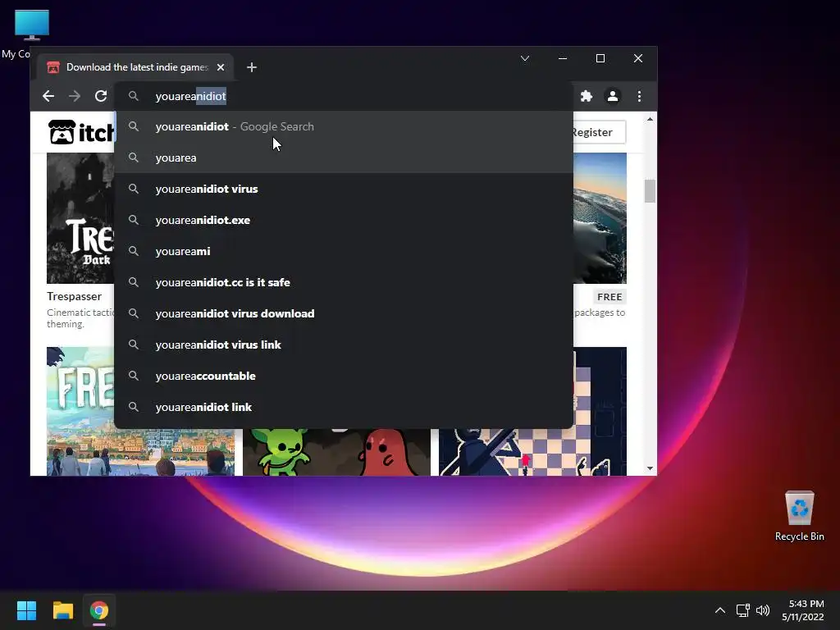This screenshot has width=840, height=630.
Task: Open the Windows Start menu
Action: [26, 610]
